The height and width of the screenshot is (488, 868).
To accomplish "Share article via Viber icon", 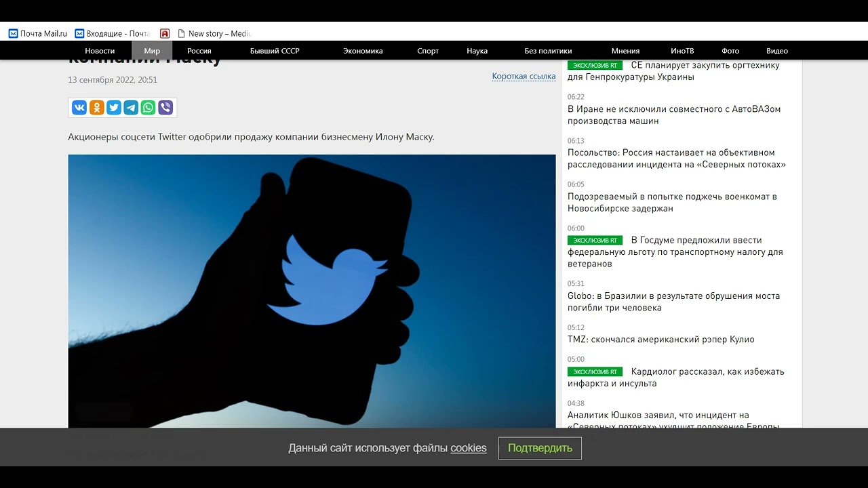I will tap(165, 107).
